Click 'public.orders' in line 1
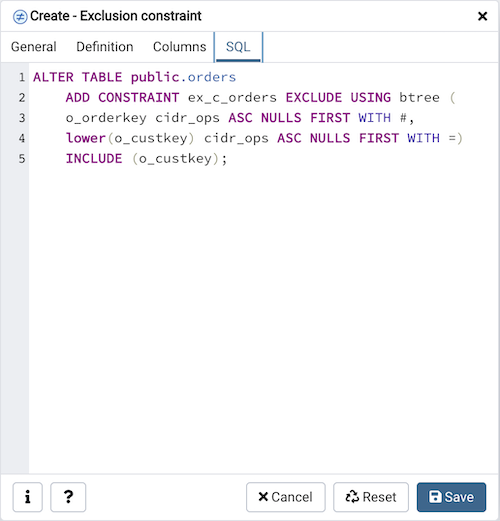 184,77
